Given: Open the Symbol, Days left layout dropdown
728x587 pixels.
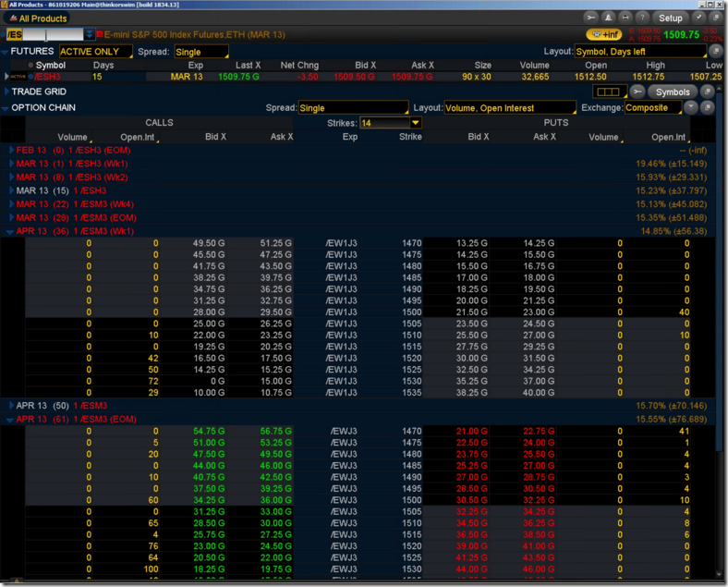Looking at the screenshot, I should [x=640, y=52].
